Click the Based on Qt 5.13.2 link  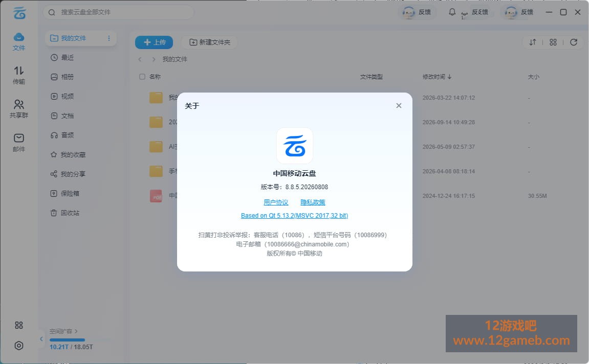(295, 216)
